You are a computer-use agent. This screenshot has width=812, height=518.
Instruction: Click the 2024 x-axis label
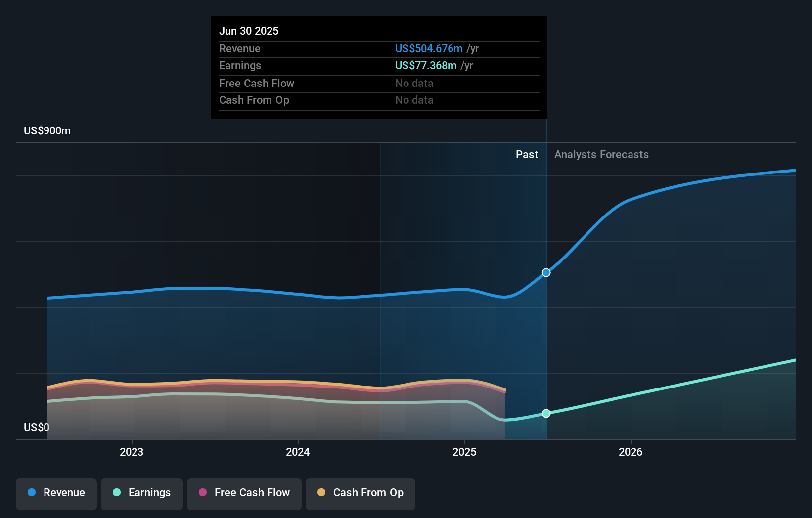[x=298, y=452]
